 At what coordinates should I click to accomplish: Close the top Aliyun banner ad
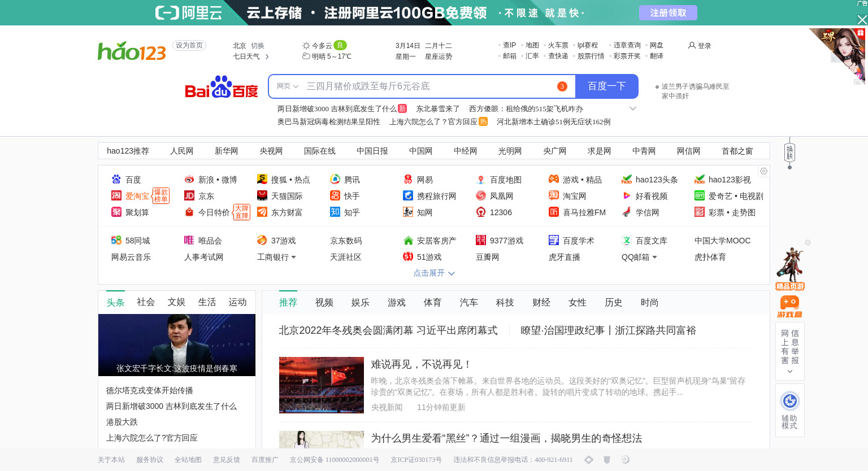coord(862,20)
